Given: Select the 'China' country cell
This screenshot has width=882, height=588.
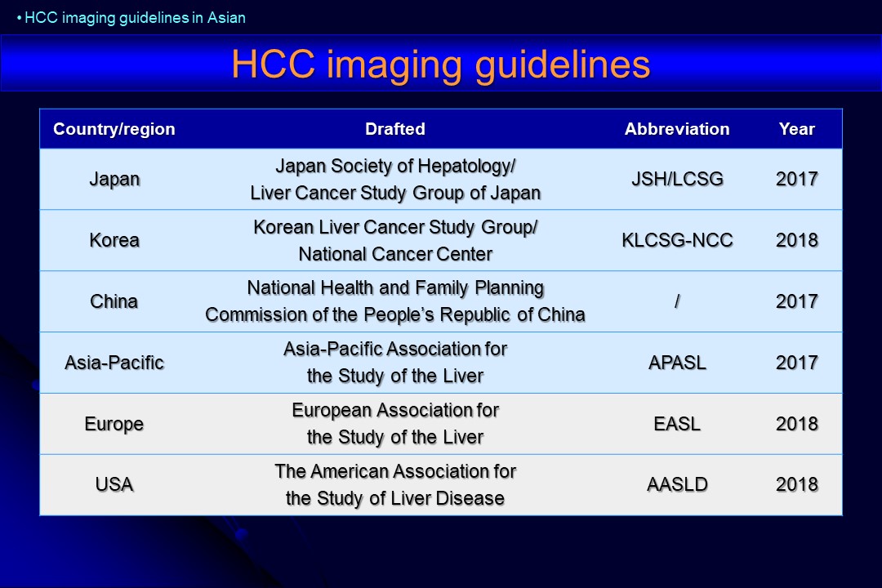Looking at the screenshot, I should coord(114,301).
